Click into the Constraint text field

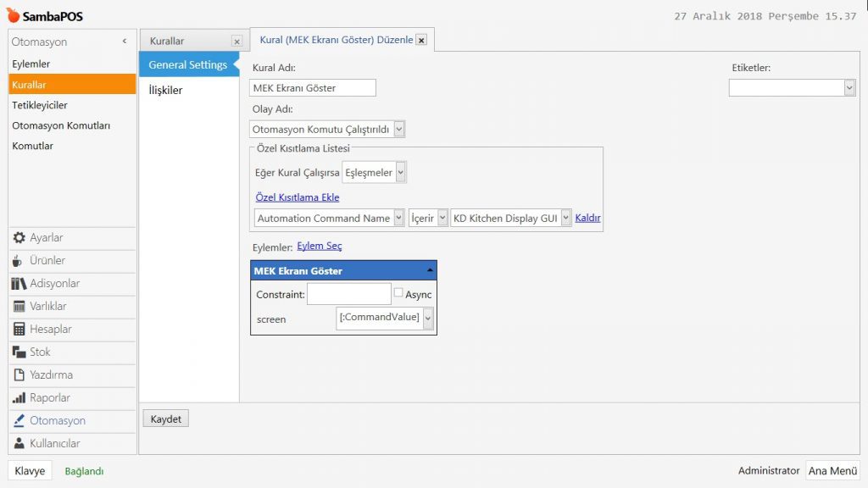coord(348,294)
